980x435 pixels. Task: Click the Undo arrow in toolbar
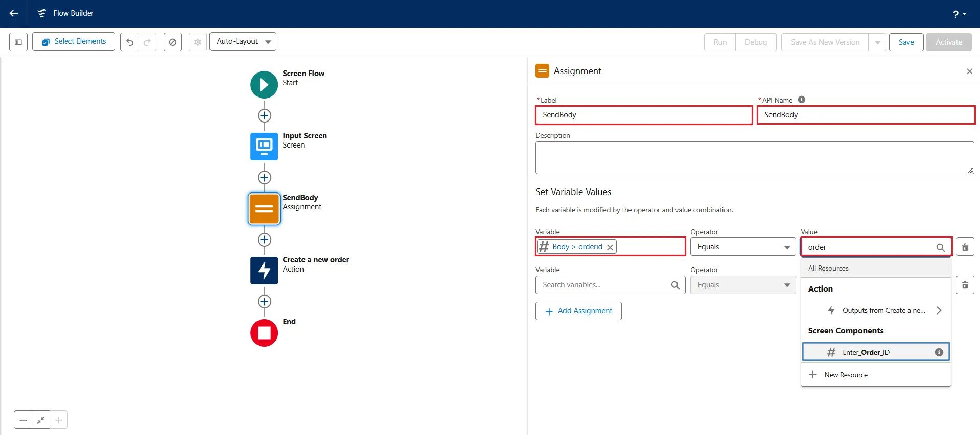[130, 42]
